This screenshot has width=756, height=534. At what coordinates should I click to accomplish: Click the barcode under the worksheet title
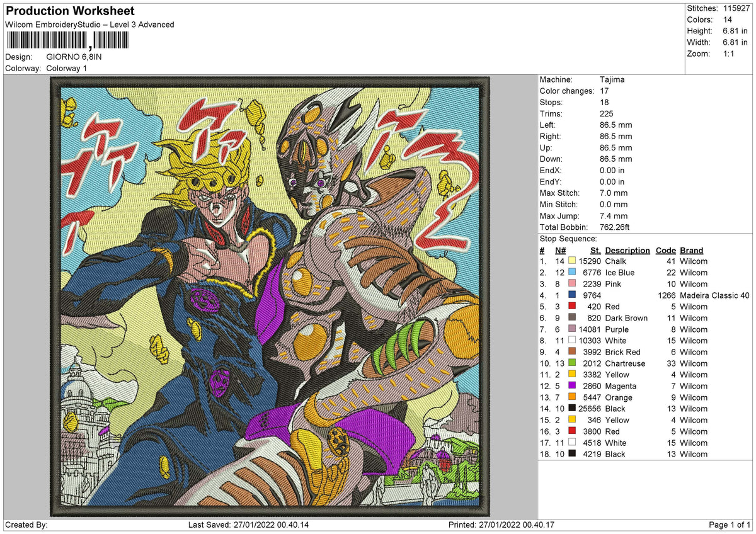point(67,41)
